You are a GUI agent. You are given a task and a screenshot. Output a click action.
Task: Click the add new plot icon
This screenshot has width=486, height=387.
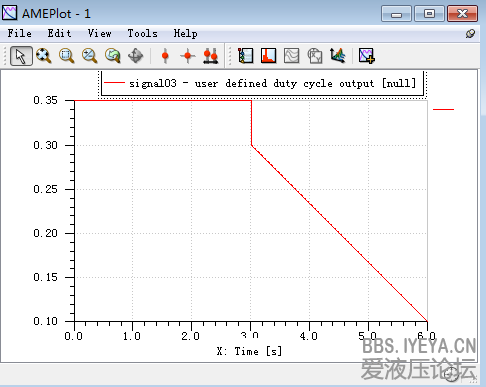pyautogui.click(x=367, y=56)
